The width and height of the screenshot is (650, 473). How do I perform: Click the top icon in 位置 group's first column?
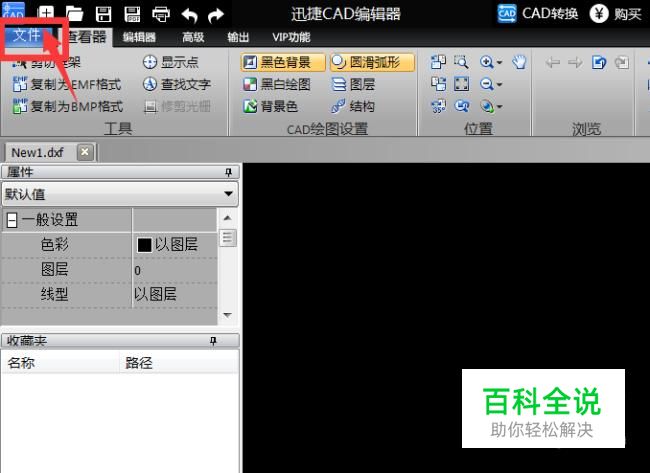438,62
